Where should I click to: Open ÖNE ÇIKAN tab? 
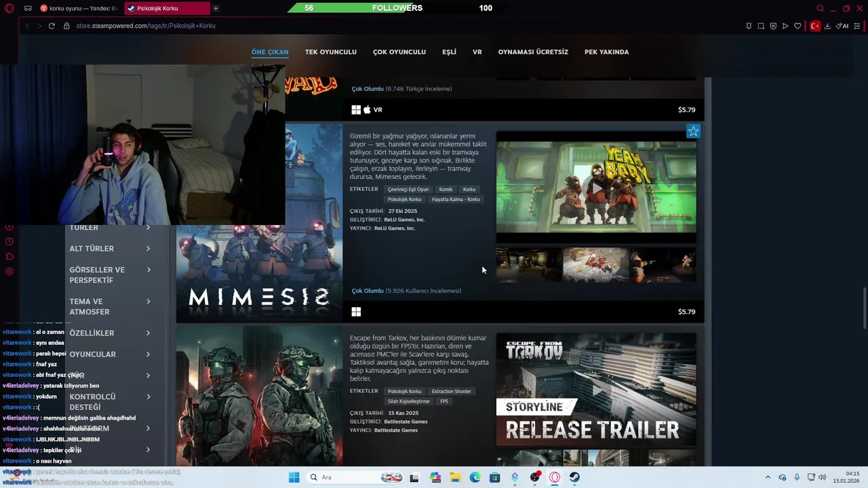pyautogui.click(x=270, y=52)
